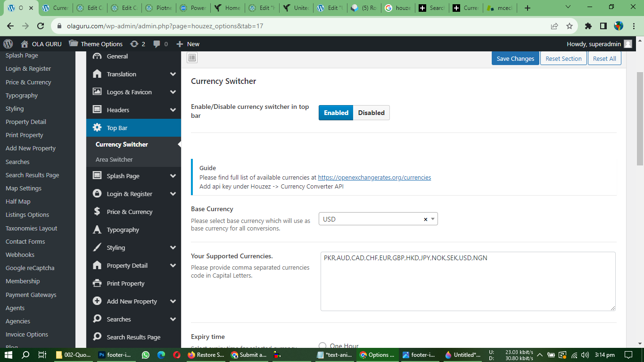Clear the USD base currency selection
This screenshot has width=644, height=362.
pos(425,219)
